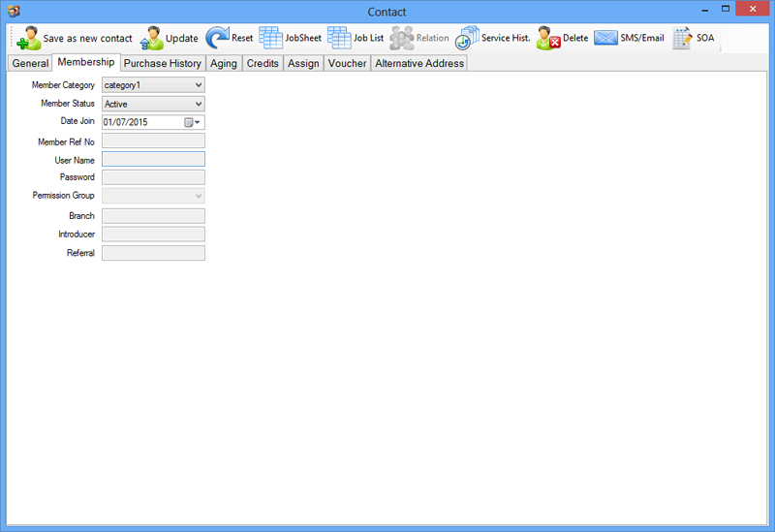Open the SOA notepad icon
Image resolution: width=775 pixels, height=532 pixels.
coord(682,38)
